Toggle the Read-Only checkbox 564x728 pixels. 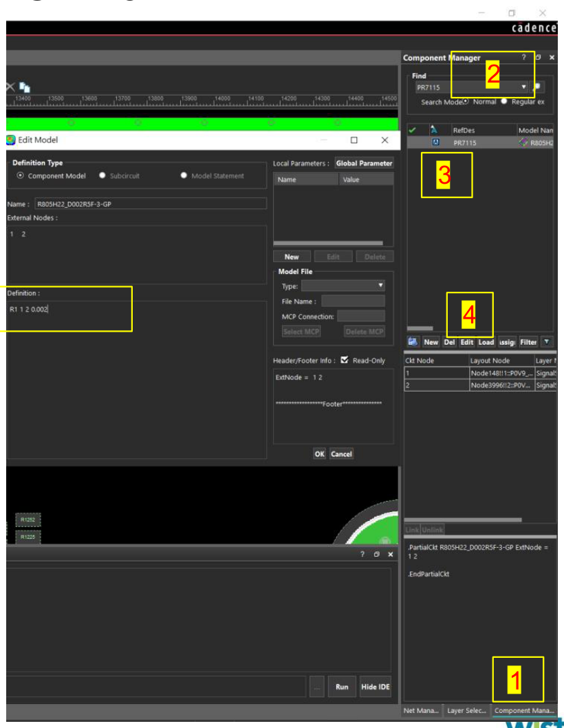point(345,360)
